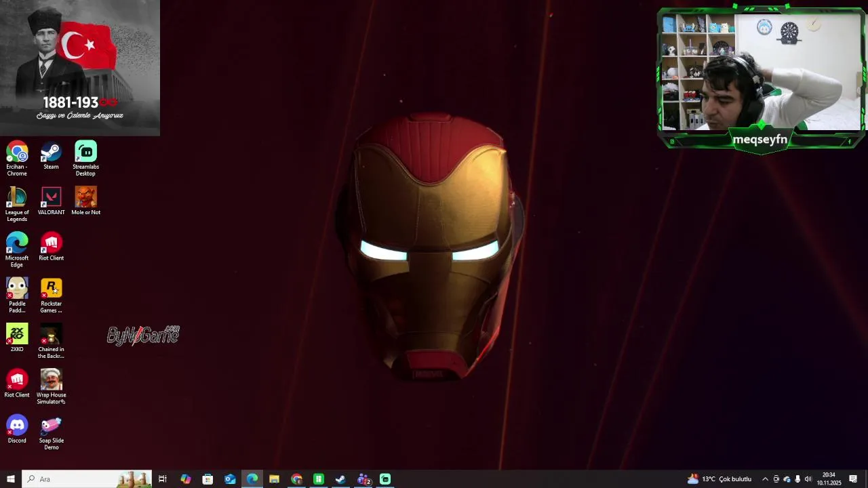The image size is (868, 488).
Task: Select the Mole or Not desktop icon
Action: 85,201
